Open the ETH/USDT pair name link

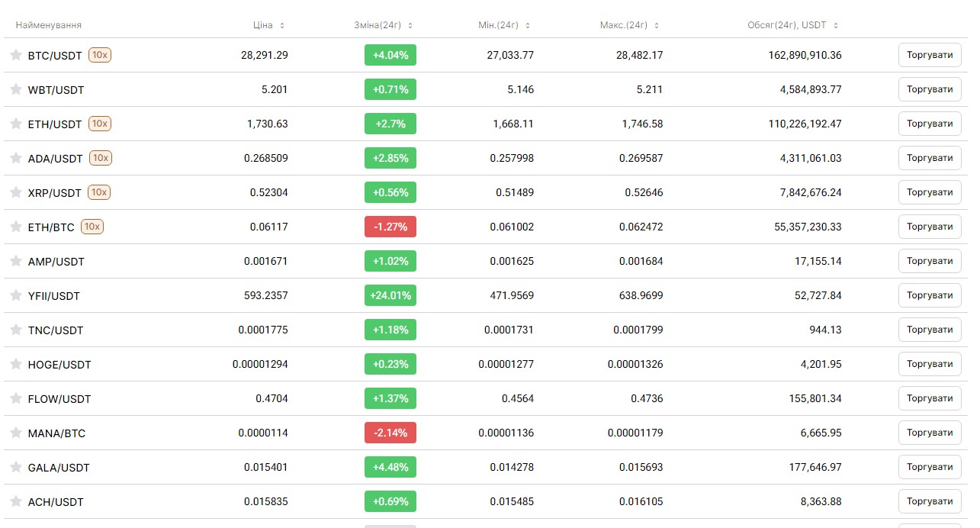54,123
